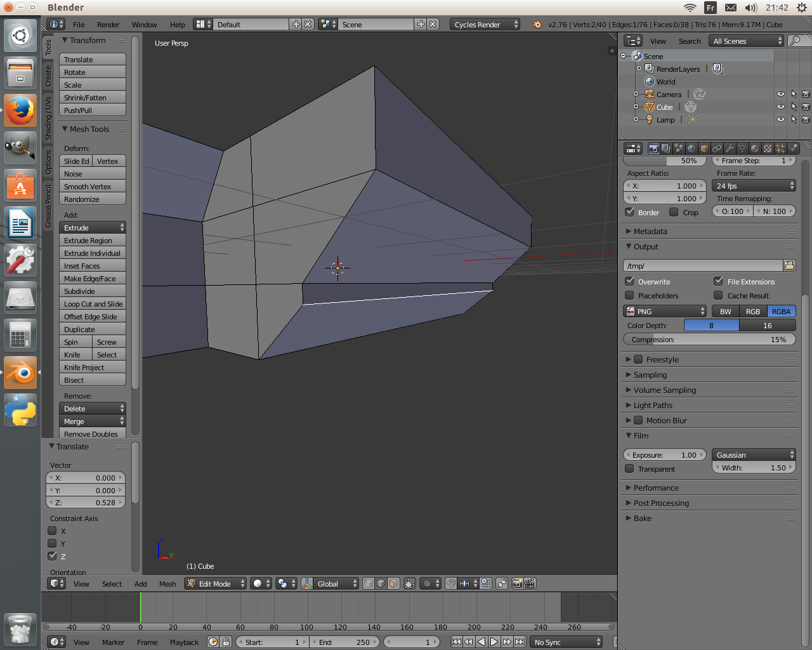Click the Knife Project button

pos(93,367)
